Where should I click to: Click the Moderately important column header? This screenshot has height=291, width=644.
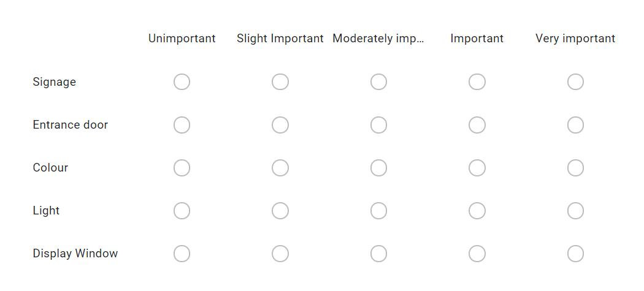point(378,39)
